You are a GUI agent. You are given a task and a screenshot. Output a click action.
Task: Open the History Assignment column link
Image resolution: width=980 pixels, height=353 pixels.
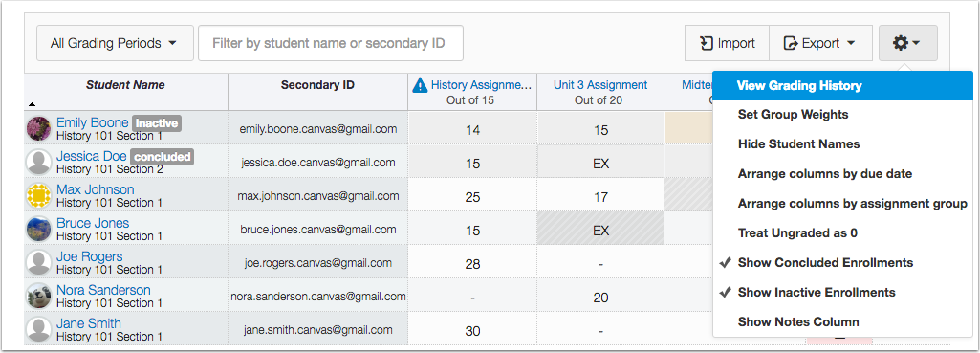pyautogui.click(x=481, y=85)
